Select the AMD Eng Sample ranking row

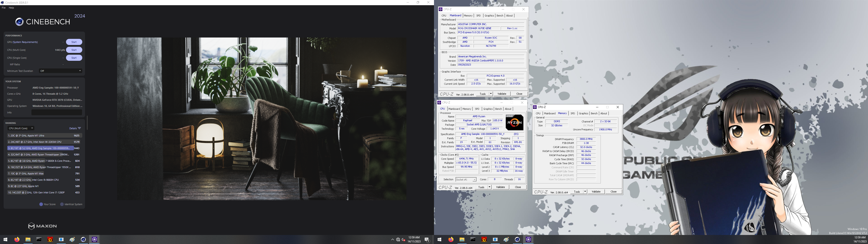[x=45, y=148]
